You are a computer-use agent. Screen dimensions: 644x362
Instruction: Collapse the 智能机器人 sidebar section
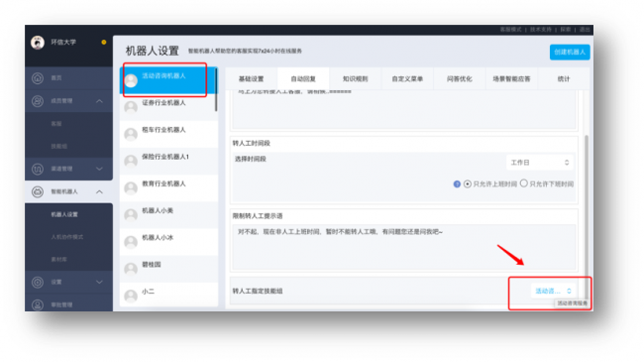[99, 191]
